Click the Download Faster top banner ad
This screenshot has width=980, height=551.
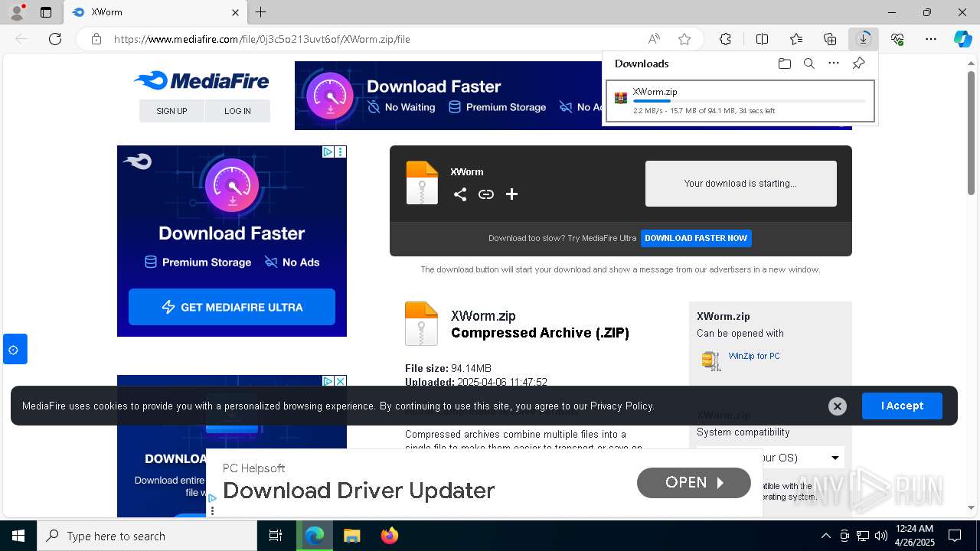(x=448, y=96)
